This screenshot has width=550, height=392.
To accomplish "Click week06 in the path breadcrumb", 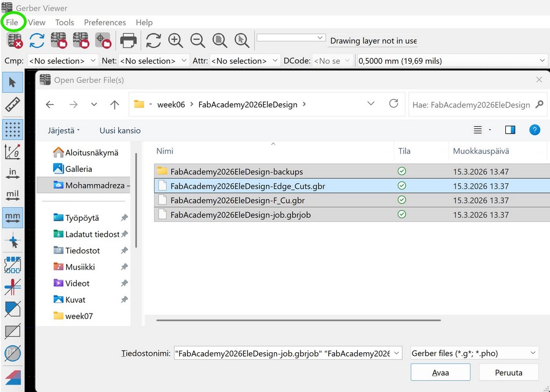I will tap(171, 105).
